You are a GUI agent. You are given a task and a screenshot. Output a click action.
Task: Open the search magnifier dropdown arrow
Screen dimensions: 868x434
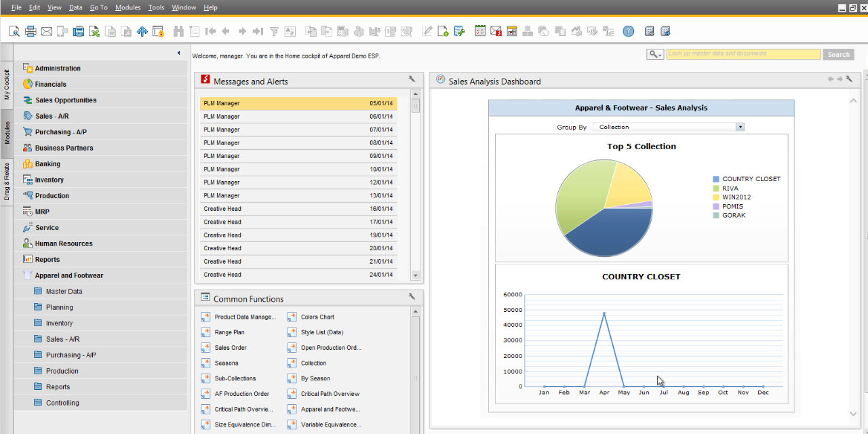(659, 54)
